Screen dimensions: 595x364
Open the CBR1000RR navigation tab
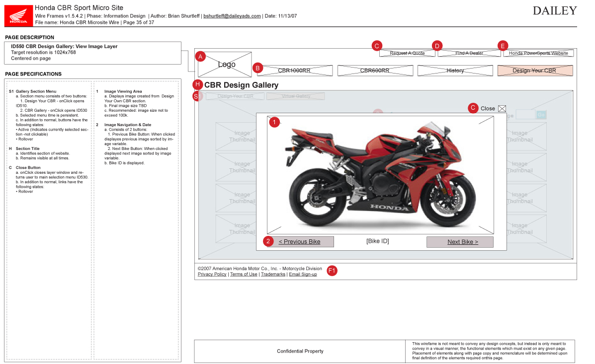(294, 71)
